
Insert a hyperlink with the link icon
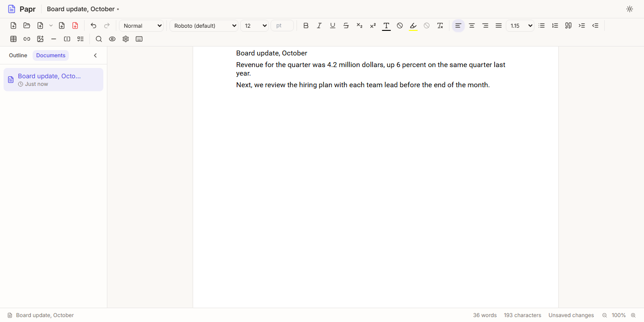27,39
